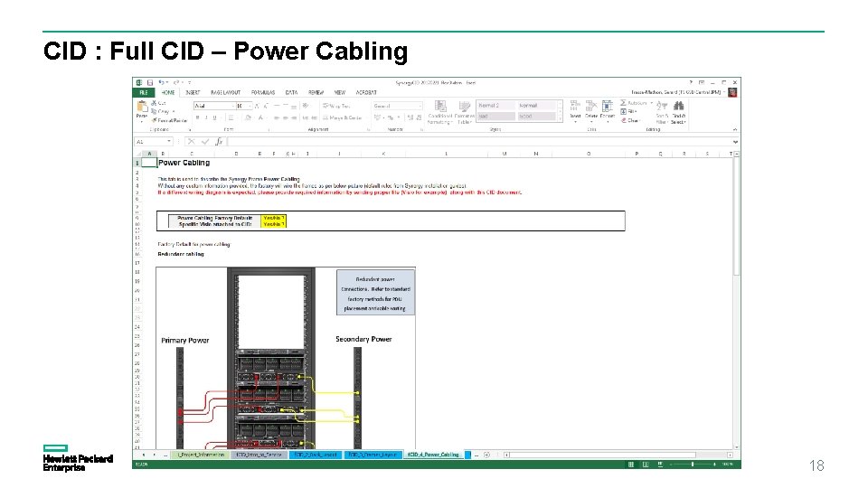Image resolution: width=868 pixels, height=488 pixels.
Task: Select the Good cell style
Action: pyautogui.click(x=536, y=117)
